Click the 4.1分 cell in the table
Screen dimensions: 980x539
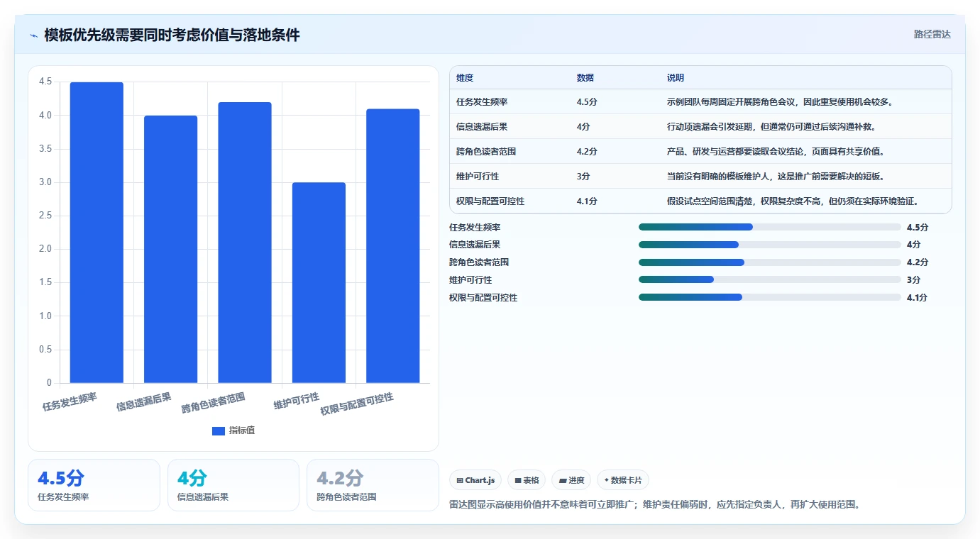click(x=587, y=201)
